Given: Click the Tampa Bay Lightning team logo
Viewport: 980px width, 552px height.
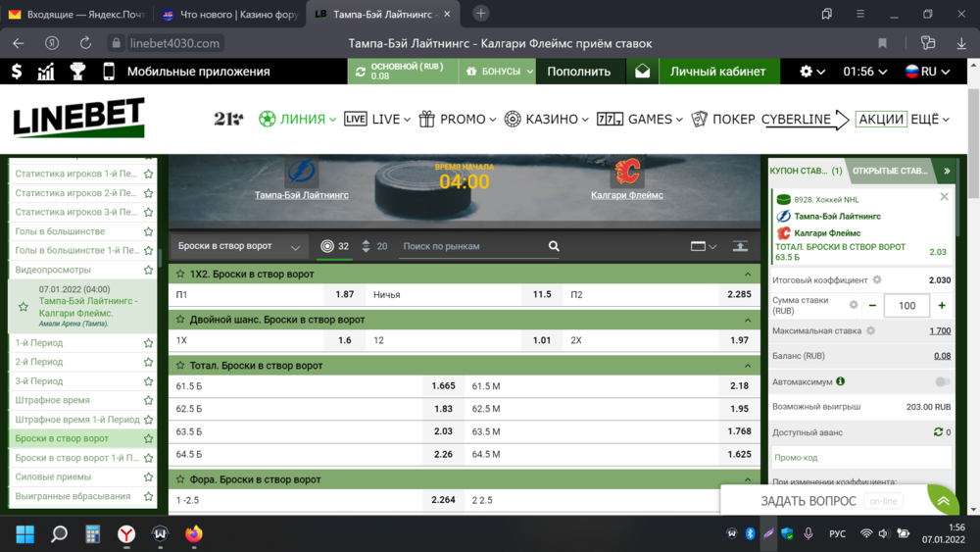Looking at the screenshot, I should (301, 172).
